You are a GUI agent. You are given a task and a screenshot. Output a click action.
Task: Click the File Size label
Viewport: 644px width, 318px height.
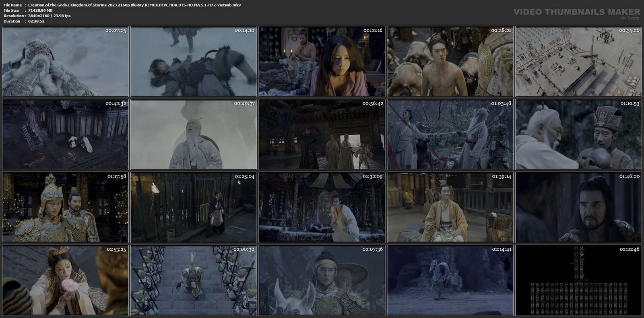click(x=11, y=10)
